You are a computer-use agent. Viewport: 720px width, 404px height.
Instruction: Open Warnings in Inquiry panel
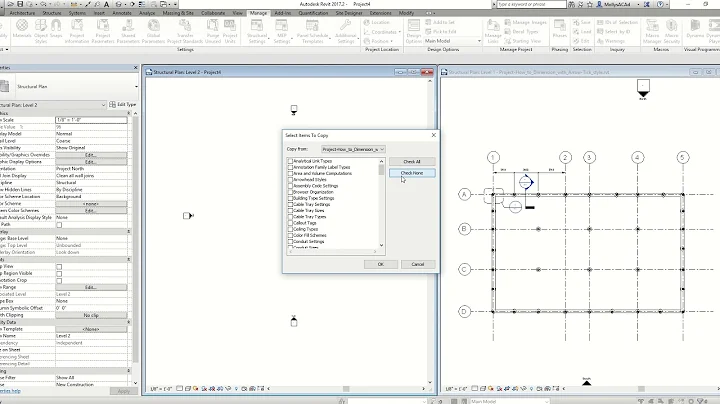pyautogui.click(x=611, y=41)
